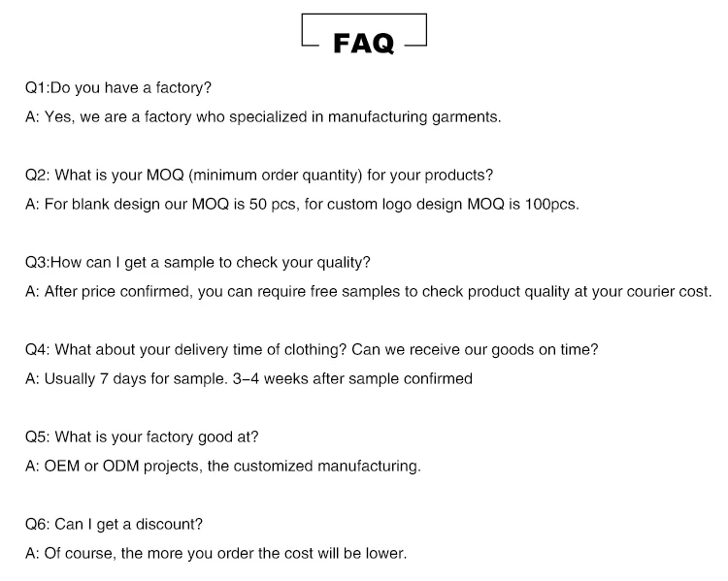The width and height of the screenshot is (728, 581).
Task: Click the answer stating blank design MOQ
Action: pos(301,205)
